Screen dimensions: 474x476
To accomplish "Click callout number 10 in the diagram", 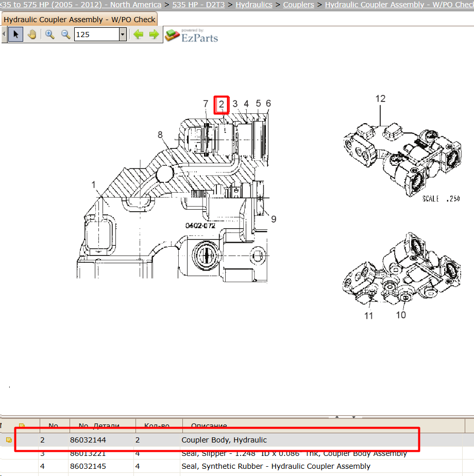I will [401, 315].
